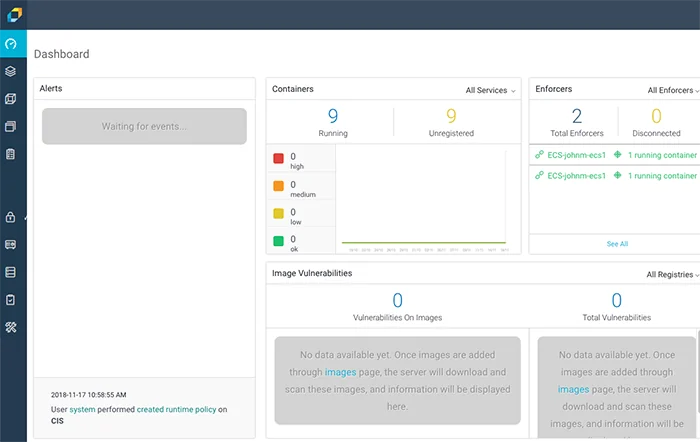This screenshot has height=442, width=700.
Task: Click 'created runtime policy' link
Action: [x=176, y=409]
